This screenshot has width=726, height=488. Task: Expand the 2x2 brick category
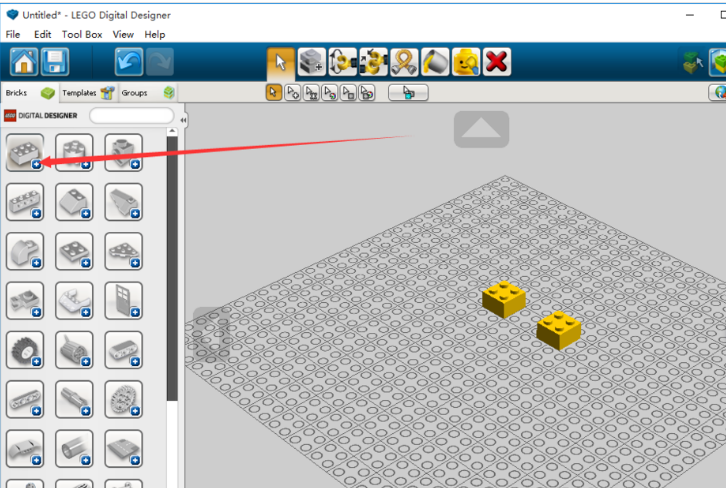tap(25, 153)
